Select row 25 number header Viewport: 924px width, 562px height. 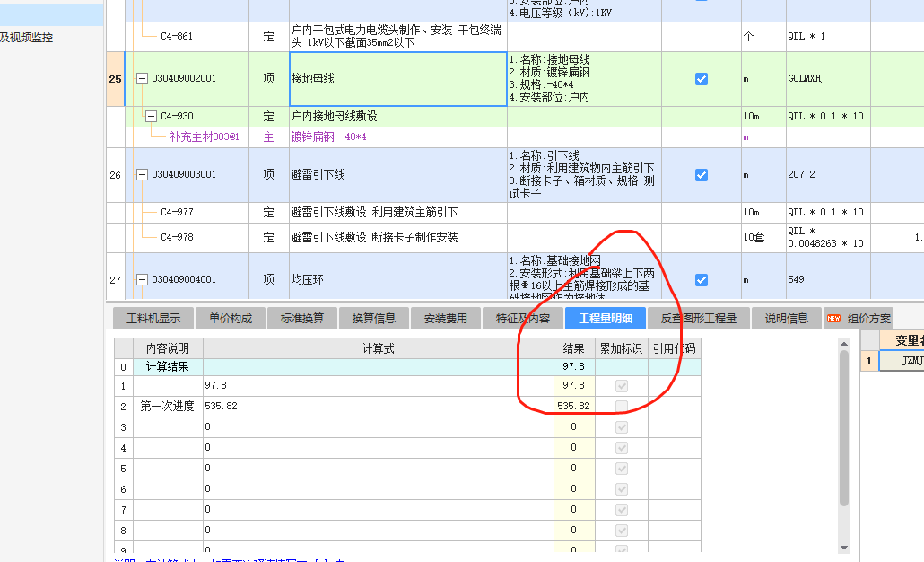116,79
